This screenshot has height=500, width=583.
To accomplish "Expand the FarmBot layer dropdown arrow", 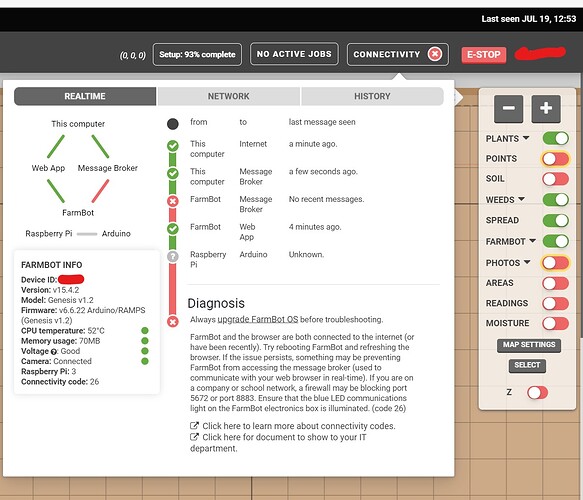I will point(532,241).
